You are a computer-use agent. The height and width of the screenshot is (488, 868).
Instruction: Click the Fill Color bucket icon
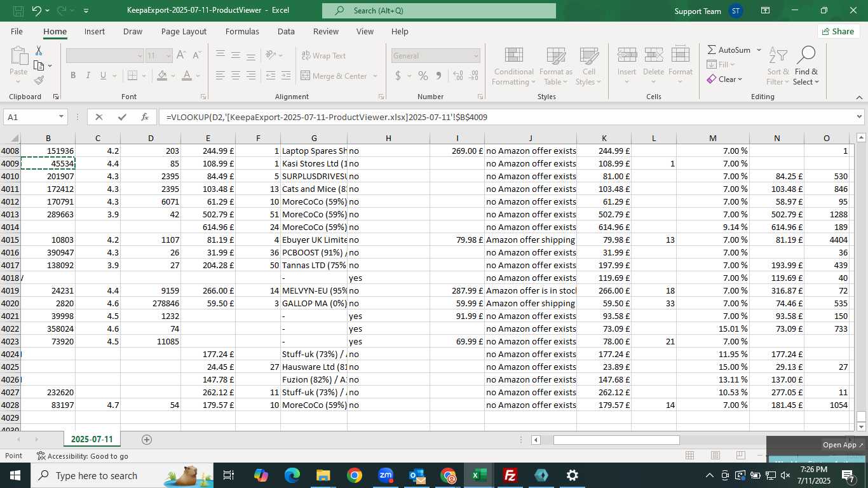162,76
